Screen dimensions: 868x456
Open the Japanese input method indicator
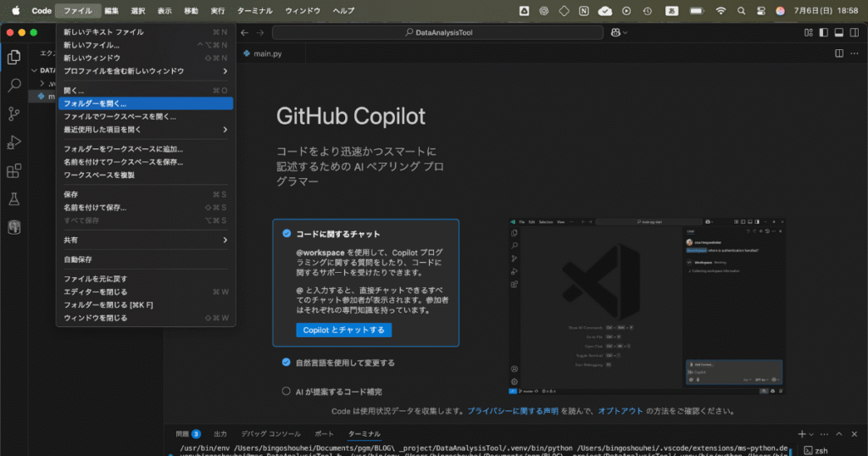[671, 10]
